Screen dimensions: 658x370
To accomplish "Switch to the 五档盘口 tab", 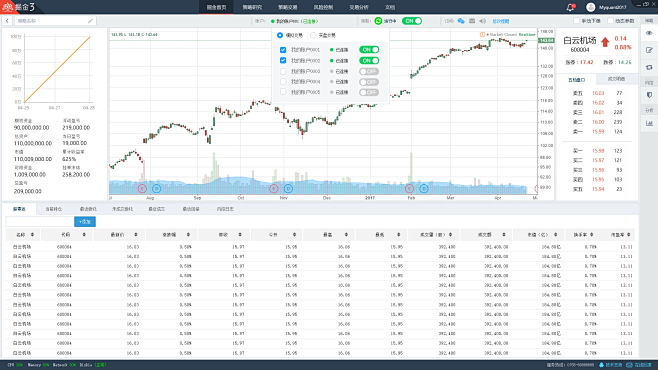I will [x=576, y=80].
